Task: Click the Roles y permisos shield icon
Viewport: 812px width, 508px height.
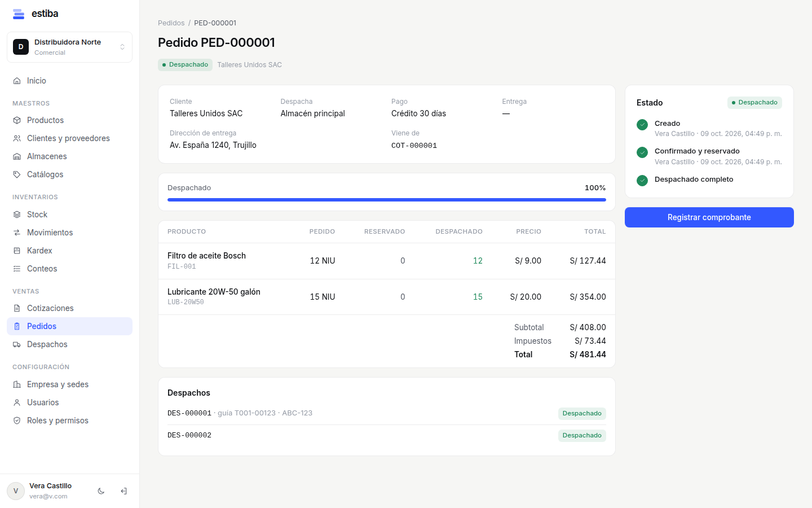Action: [x=17, y=421]
